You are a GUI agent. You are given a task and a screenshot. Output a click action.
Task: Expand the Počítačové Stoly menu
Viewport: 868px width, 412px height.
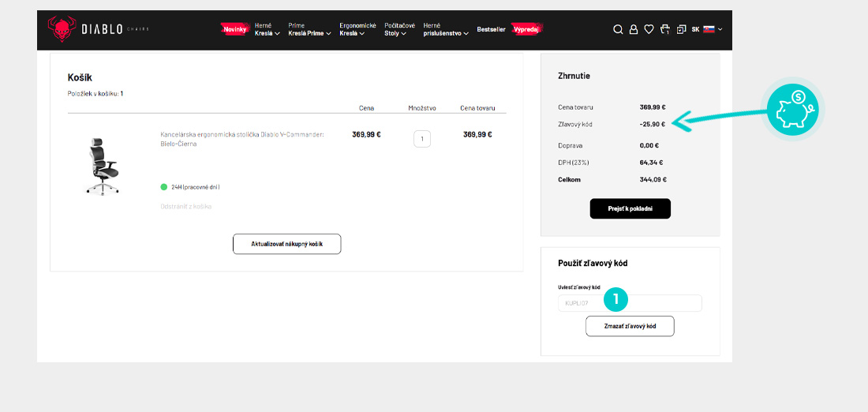(399, 29)
